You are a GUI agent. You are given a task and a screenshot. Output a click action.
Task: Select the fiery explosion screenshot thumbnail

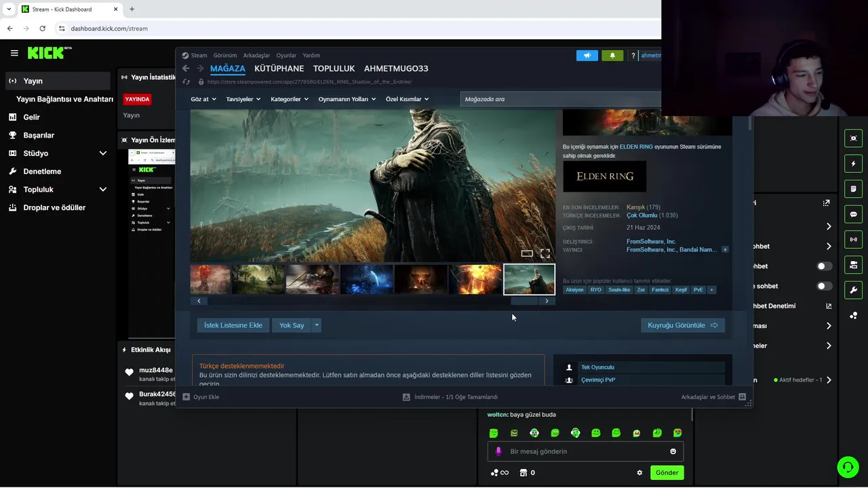pos(475,279)
